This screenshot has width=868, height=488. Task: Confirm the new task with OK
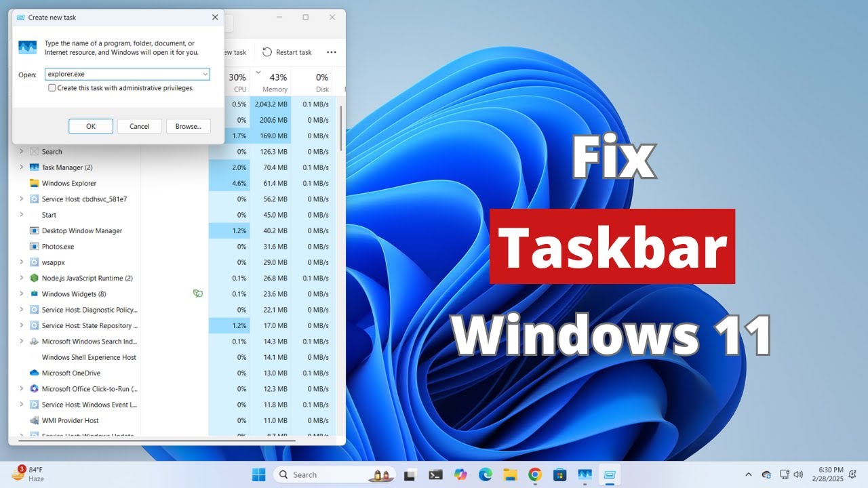tap(91, 126)
